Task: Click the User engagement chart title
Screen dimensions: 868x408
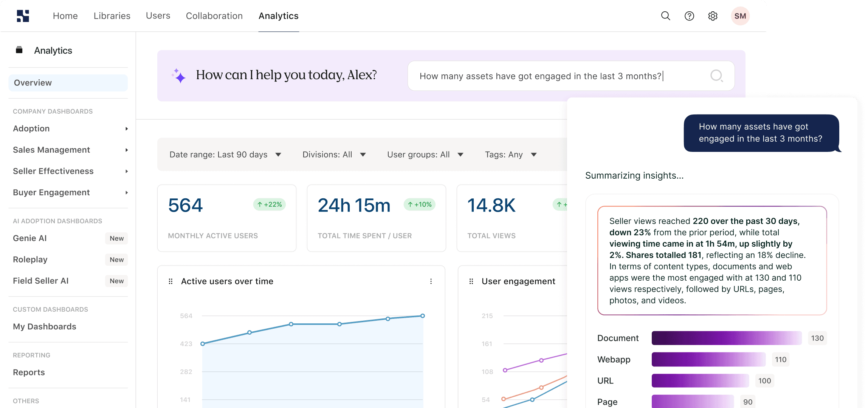Action: coord(518,281)
